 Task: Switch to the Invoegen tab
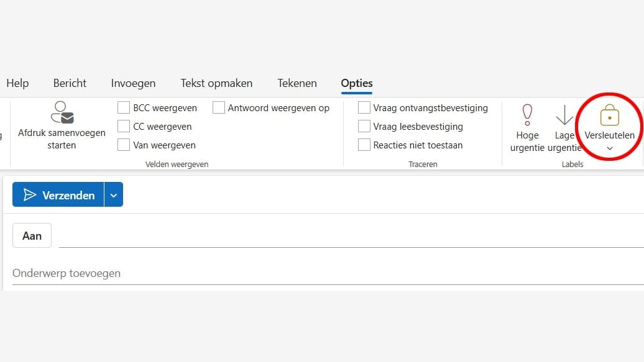click(133, 83)
